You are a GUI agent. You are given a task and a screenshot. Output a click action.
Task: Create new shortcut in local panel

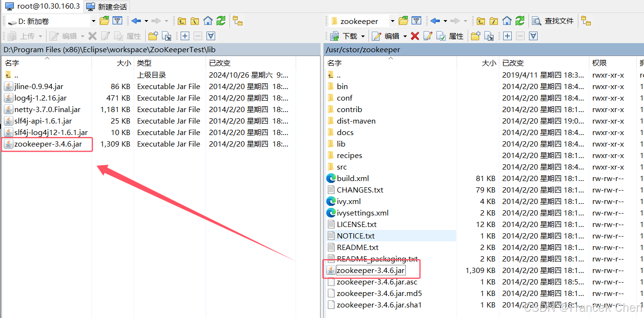[166, 36]
